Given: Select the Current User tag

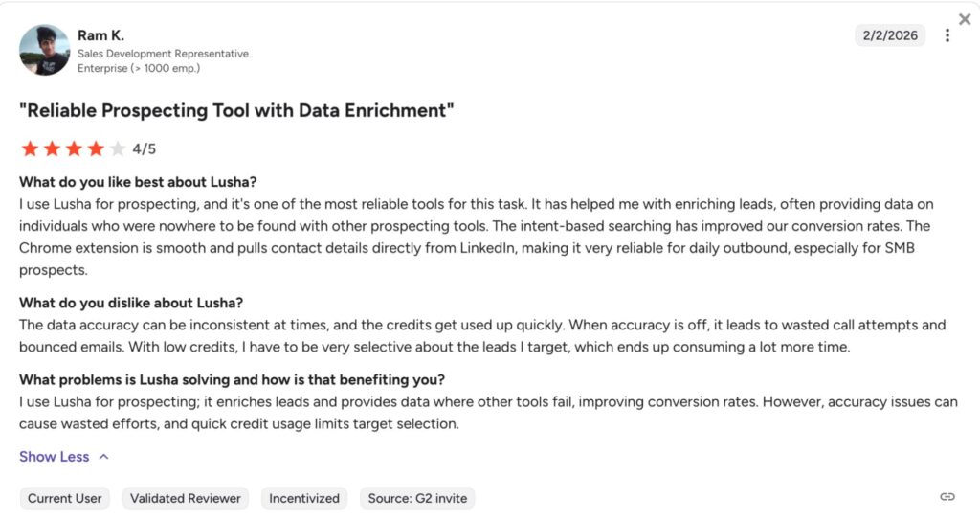Looking at the screenshot, I should [64, 498].
